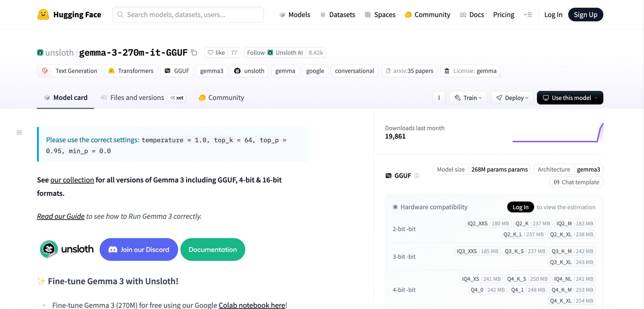644x309 pixels.
Task: Open the 'Colab notebook here' link
Action: point(252,305)
